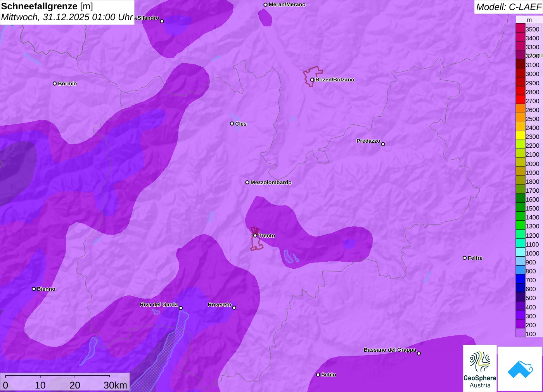Click the Schneefallgrenze [m] title text
This screenshot has width=543, height=392.
coord(47,6)
